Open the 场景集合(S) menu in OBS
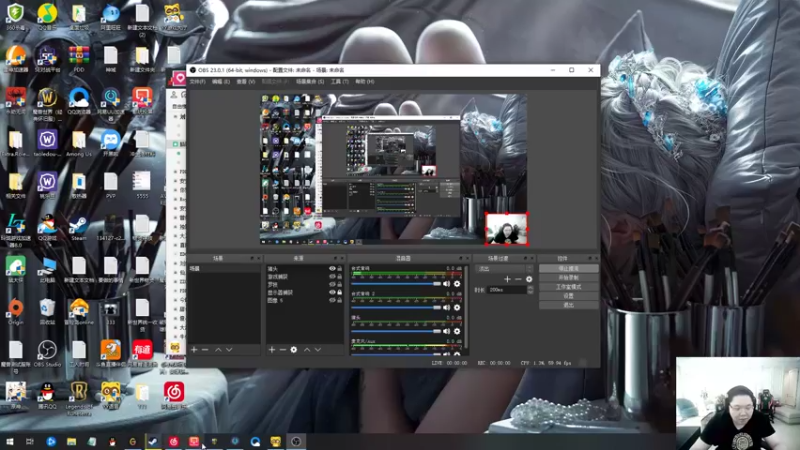 (x=310, y=82)
